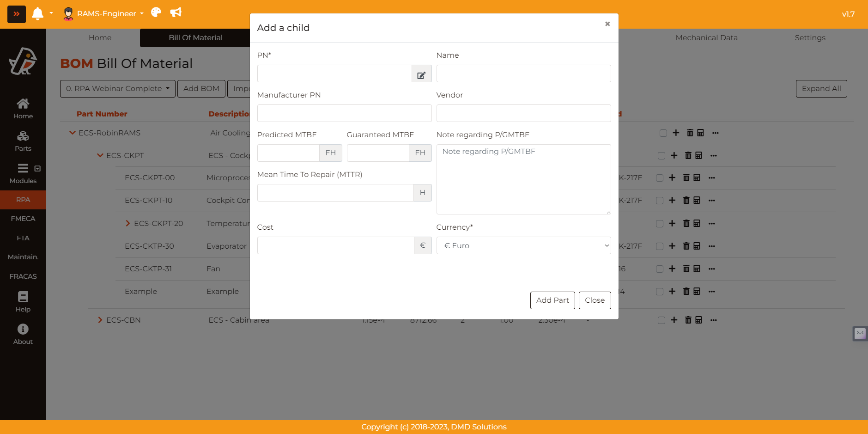Open the Help book icon in sidebar
Viewport: 868px width, 434px height.
coord(23,297)
